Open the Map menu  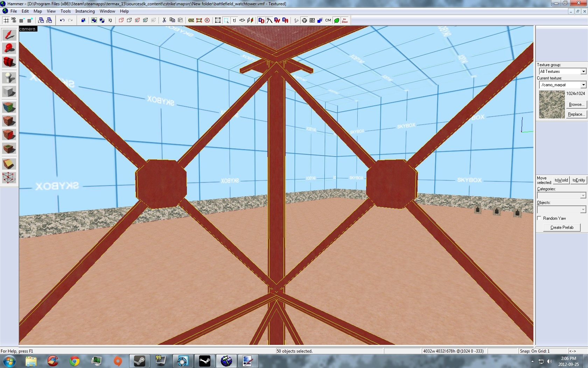point(37,11)
